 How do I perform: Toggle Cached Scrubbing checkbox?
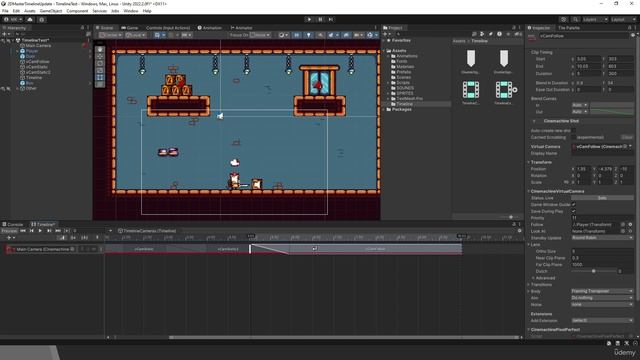573,137
